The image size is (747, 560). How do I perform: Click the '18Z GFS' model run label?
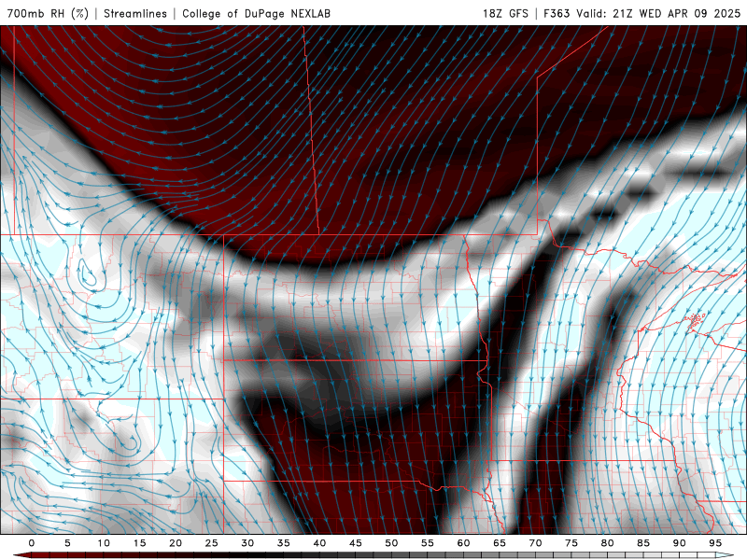pyautogui.click(x=505, y=14)
